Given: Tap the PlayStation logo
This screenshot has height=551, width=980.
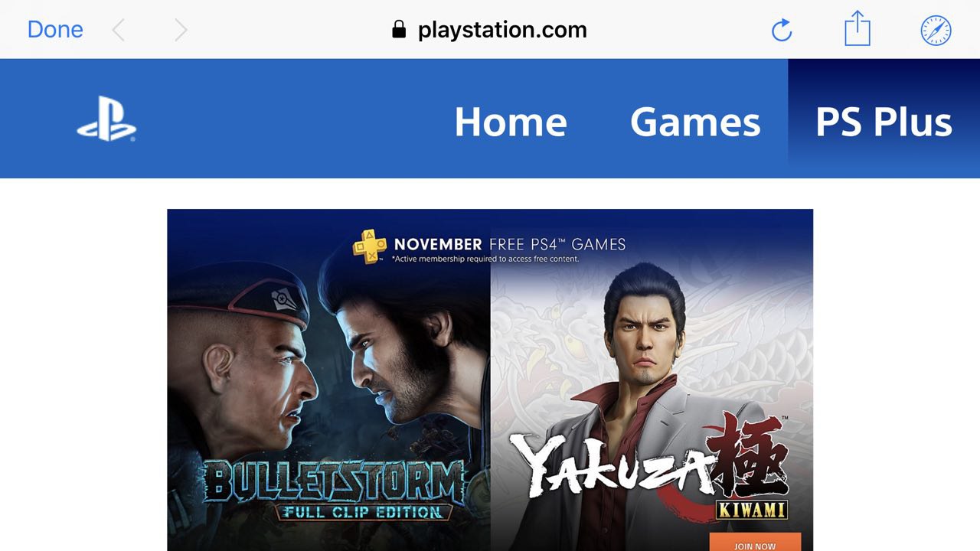Looking at the screenshot, I should point(106,122).
